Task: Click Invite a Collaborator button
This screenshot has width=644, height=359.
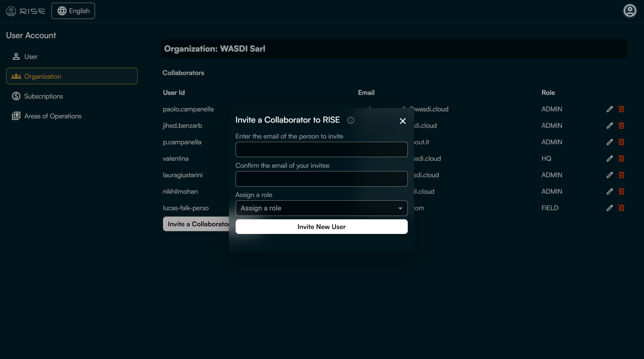Action: (196, 224)
